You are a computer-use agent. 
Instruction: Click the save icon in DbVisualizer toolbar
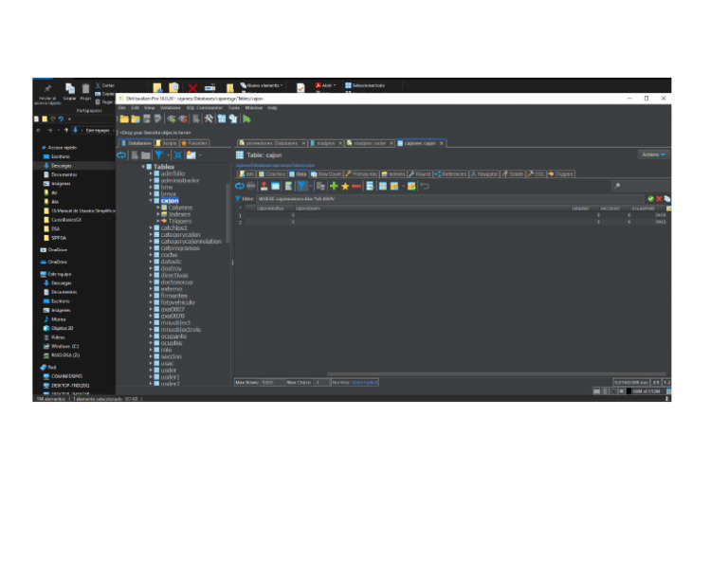pyautogui.click(x=147, y=119)
